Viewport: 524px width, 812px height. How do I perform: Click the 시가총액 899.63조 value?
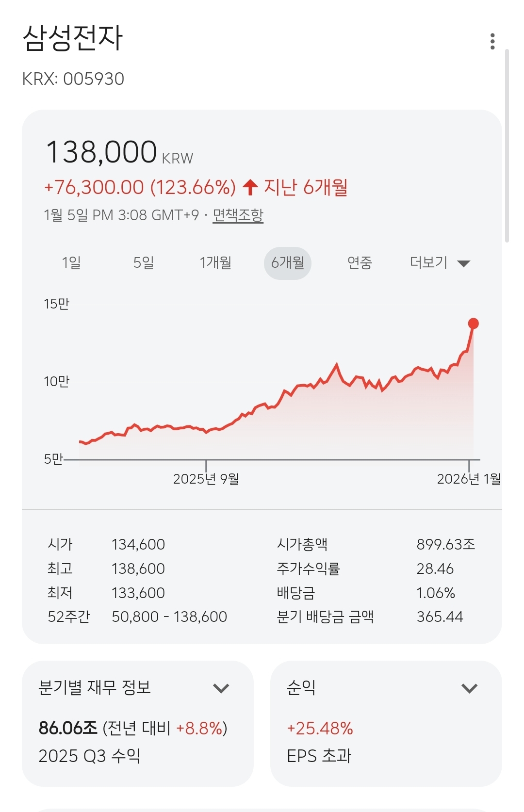coord(445,544)
